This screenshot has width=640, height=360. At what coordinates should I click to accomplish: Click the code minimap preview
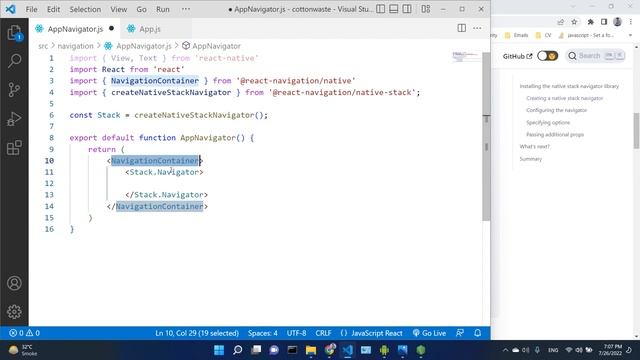[x=466, y=56]
